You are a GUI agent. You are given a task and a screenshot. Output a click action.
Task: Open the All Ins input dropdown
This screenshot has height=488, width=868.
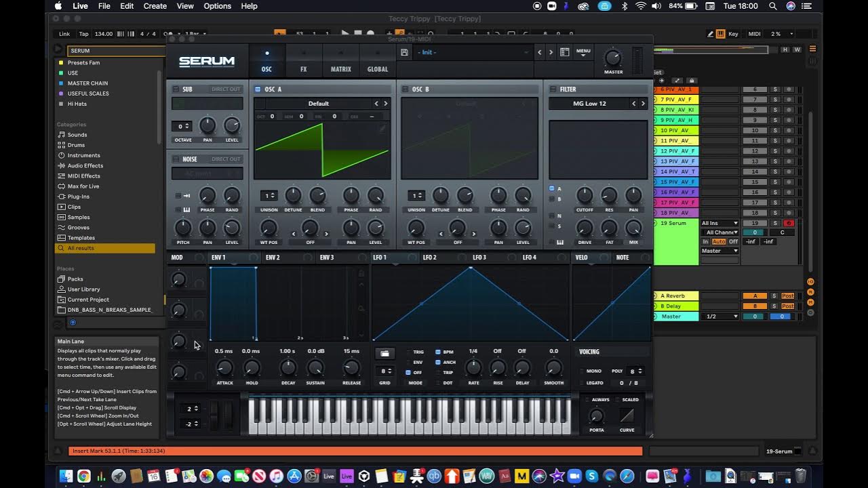[719, 223]
